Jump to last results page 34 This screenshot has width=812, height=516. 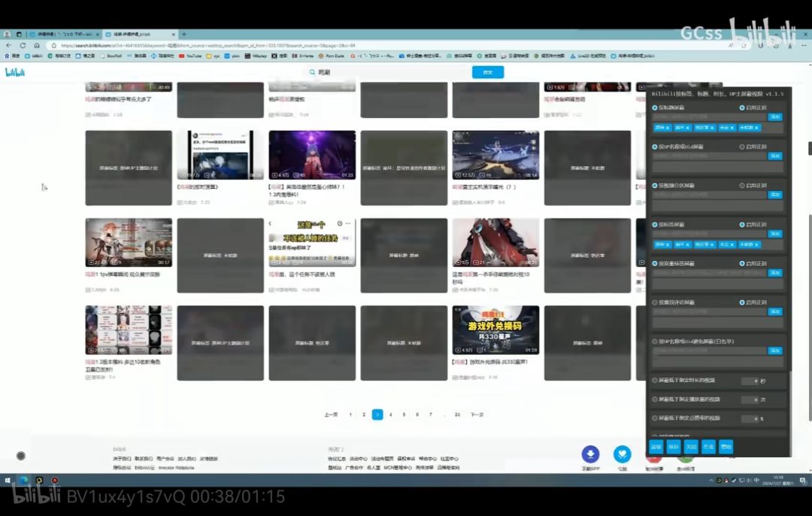457,414
